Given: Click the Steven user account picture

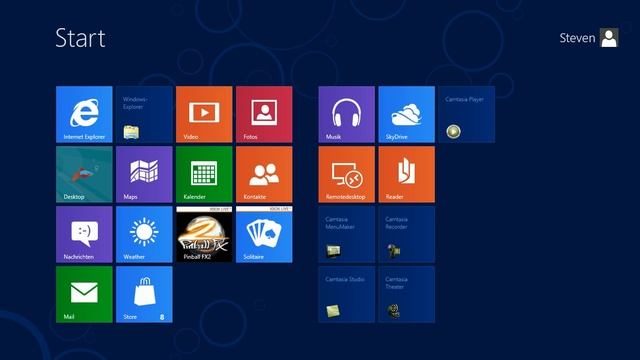Looking at the screenshot, I should point(609,38).
